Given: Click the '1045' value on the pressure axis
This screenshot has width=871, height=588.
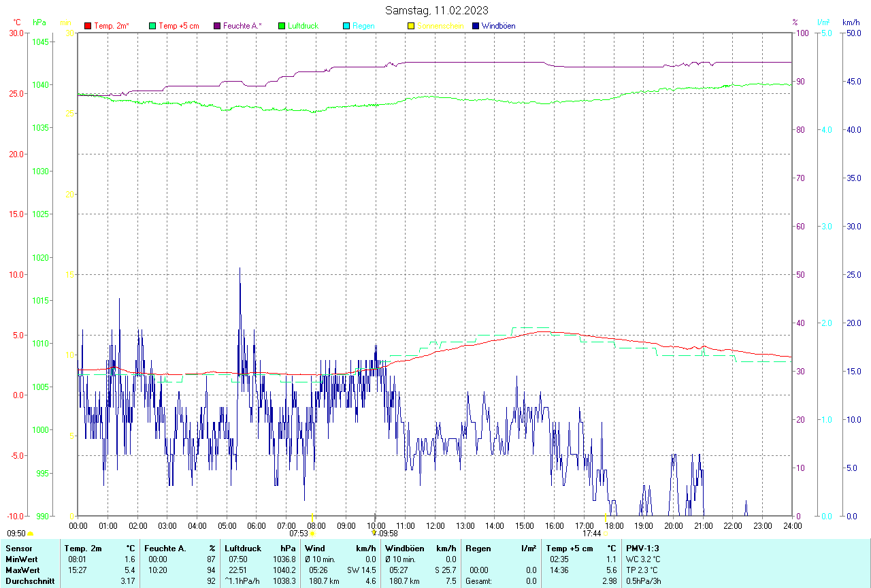Looking at the screenshot, I should click(x=41, y=42).
